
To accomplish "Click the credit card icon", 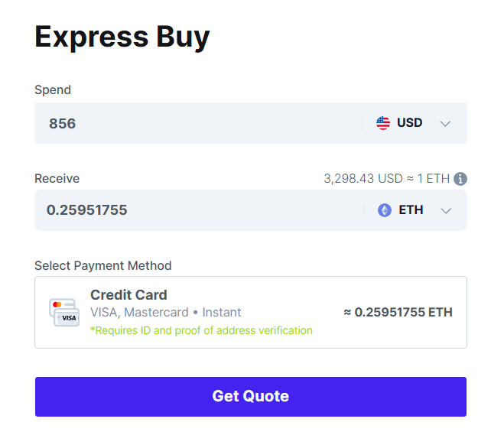I will [64, 312].
